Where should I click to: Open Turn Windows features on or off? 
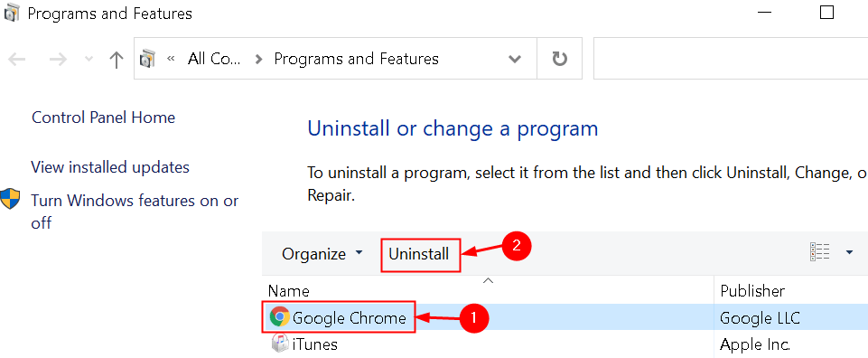click(x=135, y=212)
